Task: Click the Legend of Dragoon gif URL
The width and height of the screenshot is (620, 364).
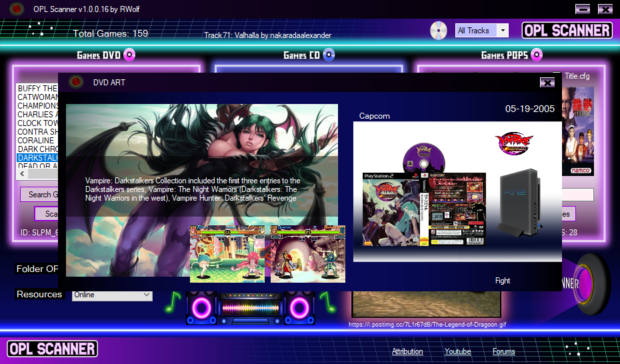Action: (427, 325)
